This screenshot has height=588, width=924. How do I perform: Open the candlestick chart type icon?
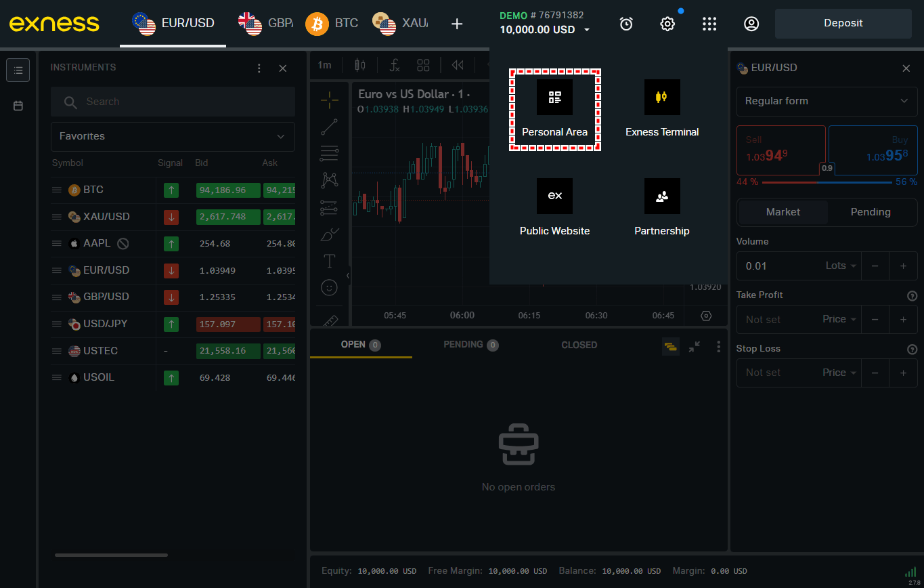tap(359, 65)
